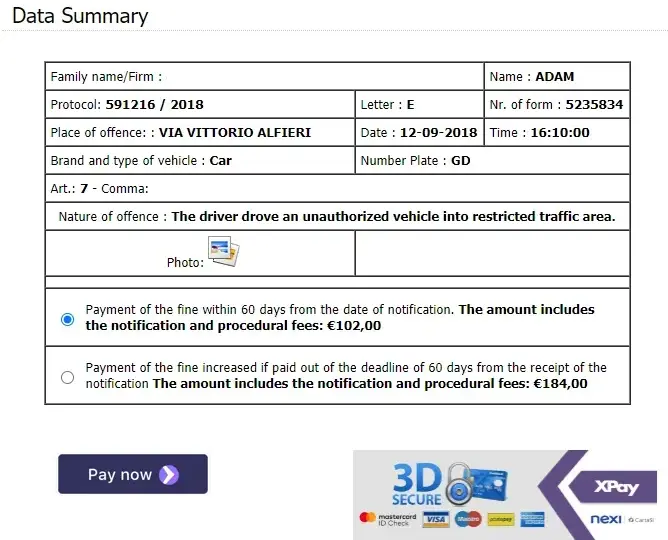
Task: Click the Mastercard ID Check logo
Action: coord(388,519)
